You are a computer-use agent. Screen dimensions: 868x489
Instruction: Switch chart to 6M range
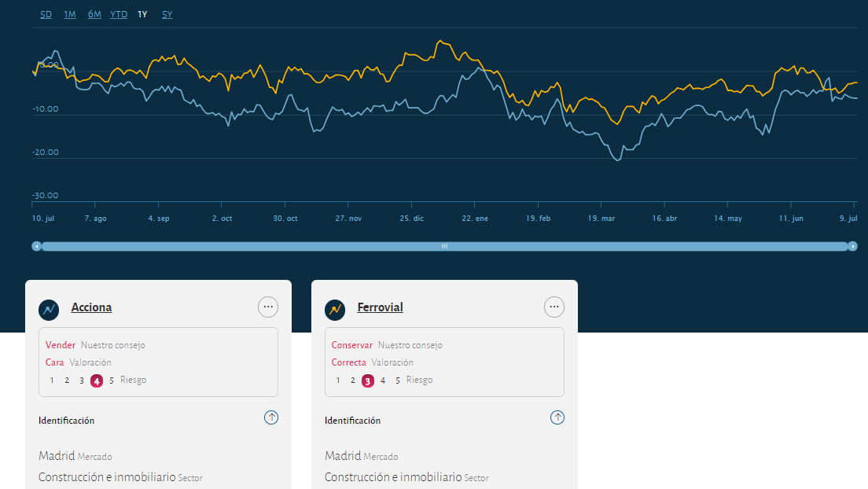click(x=94, y=14)
